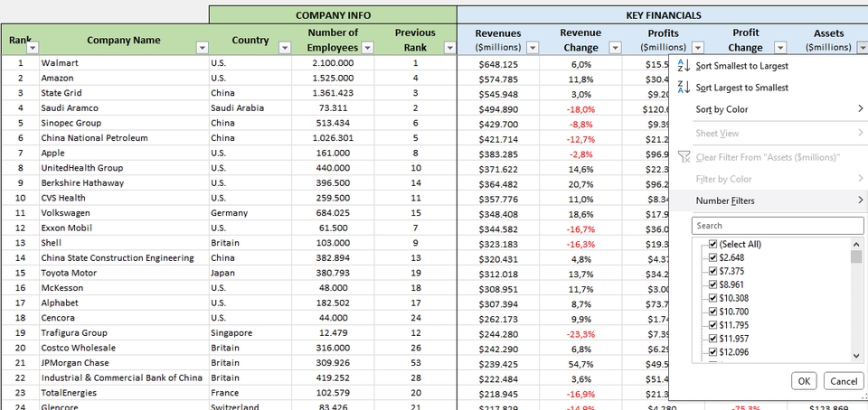Viewport: 868px width, 410px height.
Task: Select the Japan country cell
Action: point(250,273)
